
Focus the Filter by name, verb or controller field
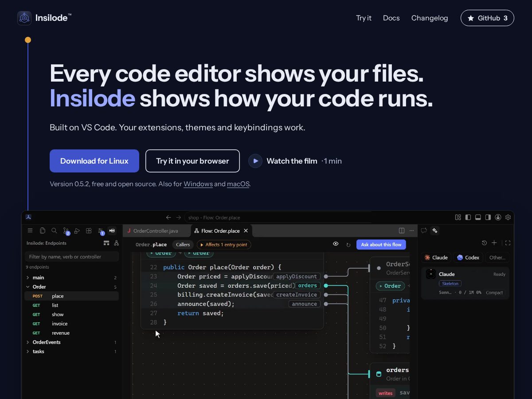point(71,257)
